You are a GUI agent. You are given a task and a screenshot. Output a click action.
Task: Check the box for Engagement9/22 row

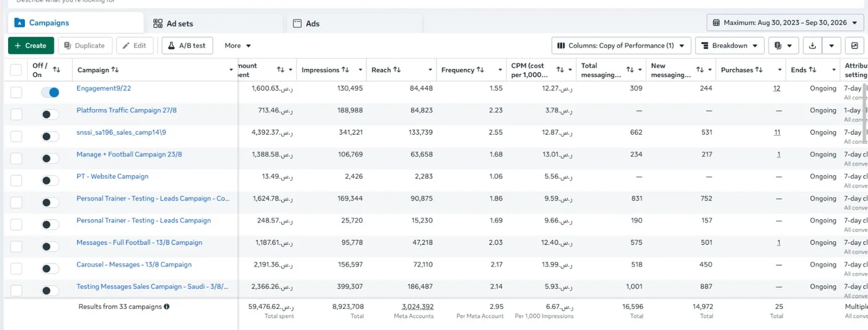tap(16, 92)
